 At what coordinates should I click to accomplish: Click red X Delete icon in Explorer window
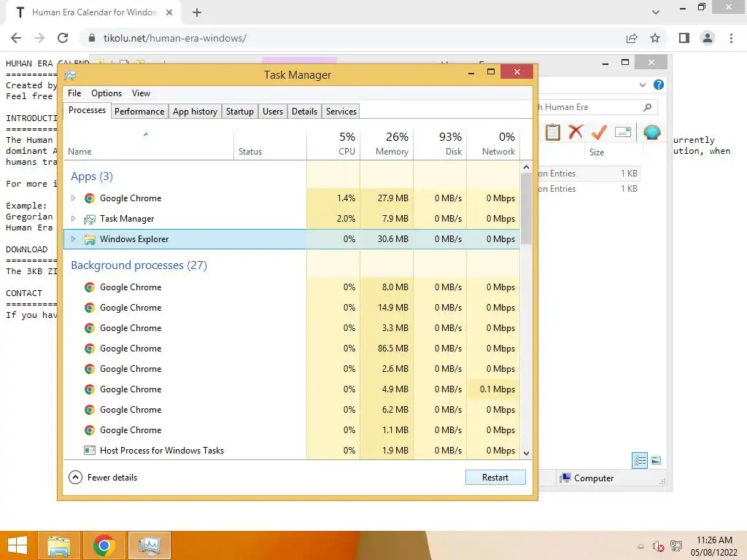576,131
